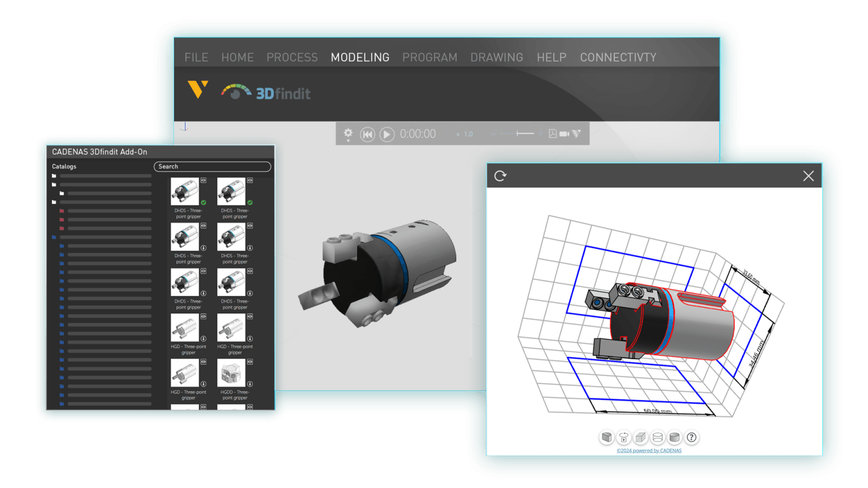Open the powered by CADENAS link
Image resolution: width=868 pixels, height=488 pixels.
(649, 451)
